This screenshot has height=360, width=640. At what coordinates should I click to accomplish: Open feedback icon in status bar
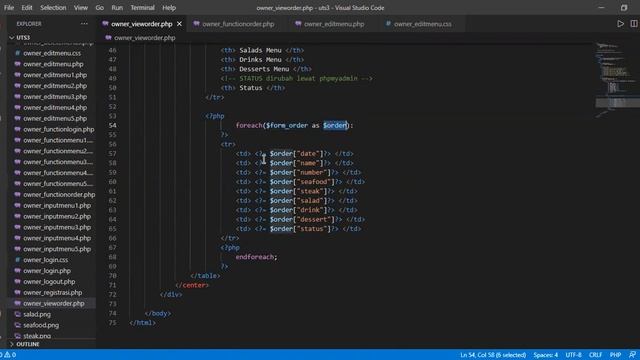632,355
